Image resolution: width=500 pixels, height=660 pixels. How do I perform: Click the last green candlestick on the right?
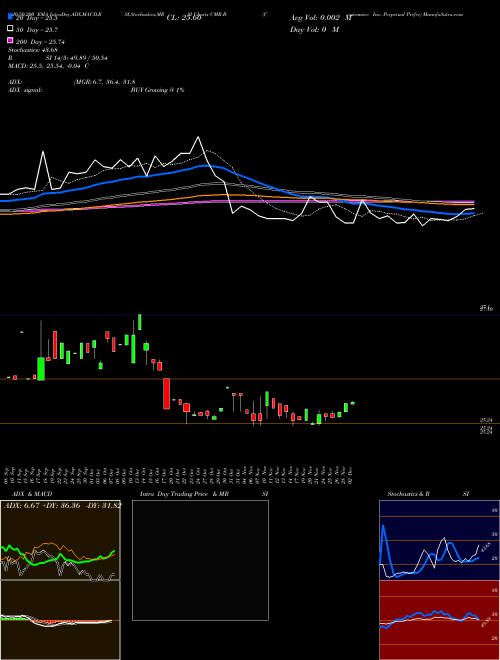[353, 403]
